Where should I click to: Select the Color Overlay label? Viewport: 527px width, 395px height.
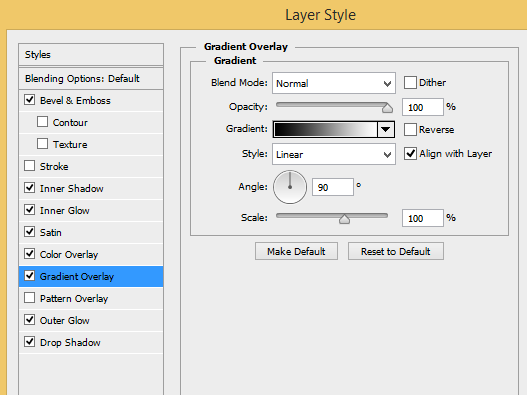(69, 254)
